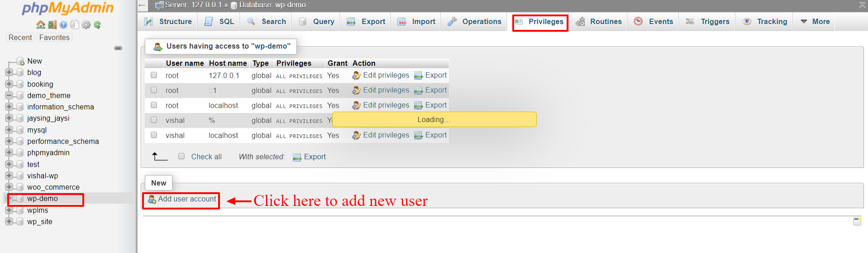Click the phpMyAdmin logo
Screen dimensions: 868x253
point(68,8)
